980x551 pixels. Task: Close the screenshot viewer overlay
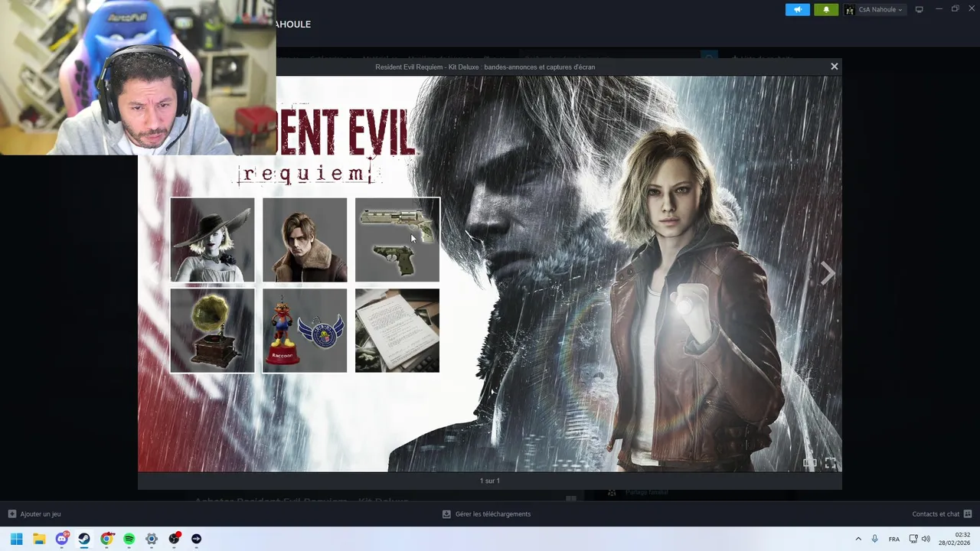[x=835, y=67]
